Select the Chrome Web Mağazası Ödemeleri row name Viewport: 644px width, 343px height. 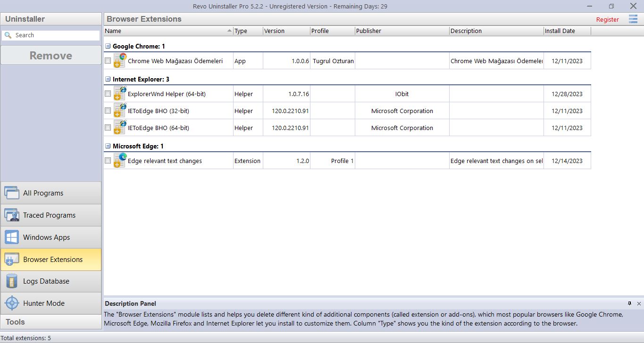coord(175,61)
